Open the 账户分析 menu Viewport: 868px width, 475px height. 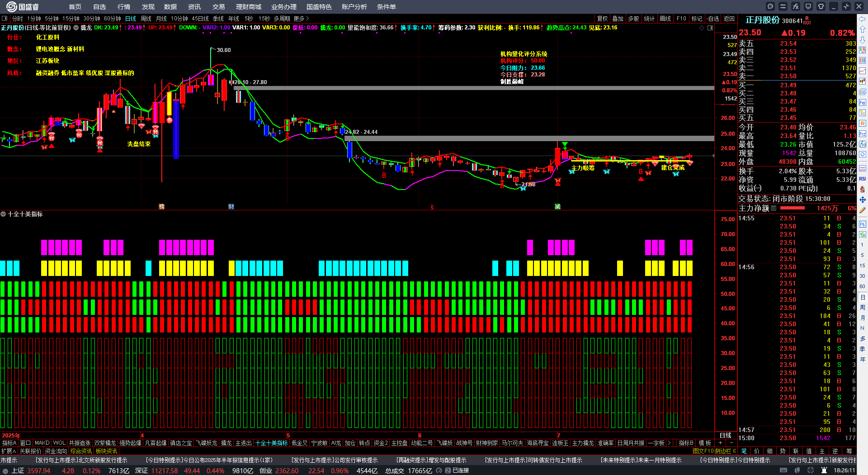pyautogui.click(x=354, y=7)
